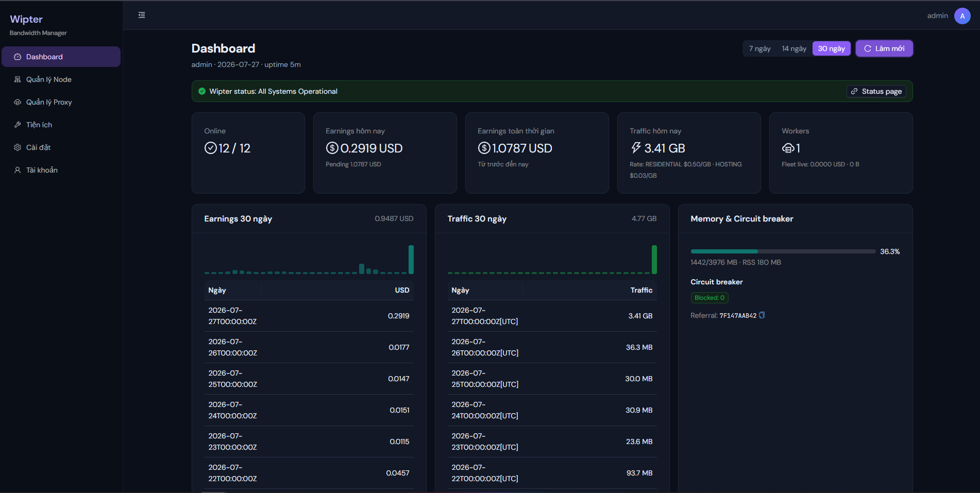Click the Tài khoản user icon
The width and height of the screenshot is (980, 493).
click(18, 170)
